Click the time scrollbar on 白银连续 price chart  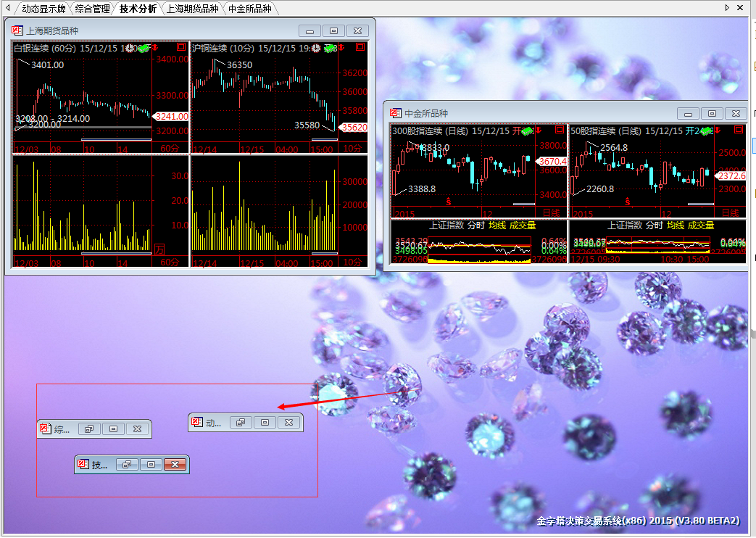[116, 139]
